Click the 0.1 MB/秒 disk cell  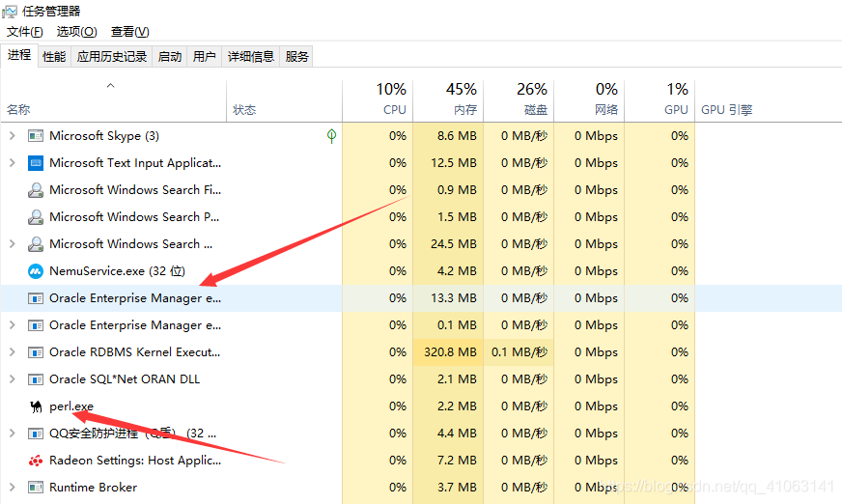pos(519,352)
